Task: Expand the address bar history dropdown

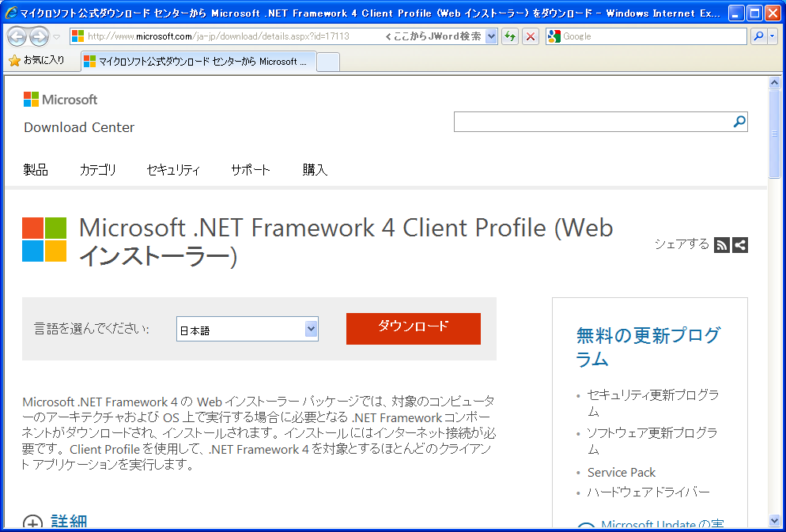Action: 491,36
